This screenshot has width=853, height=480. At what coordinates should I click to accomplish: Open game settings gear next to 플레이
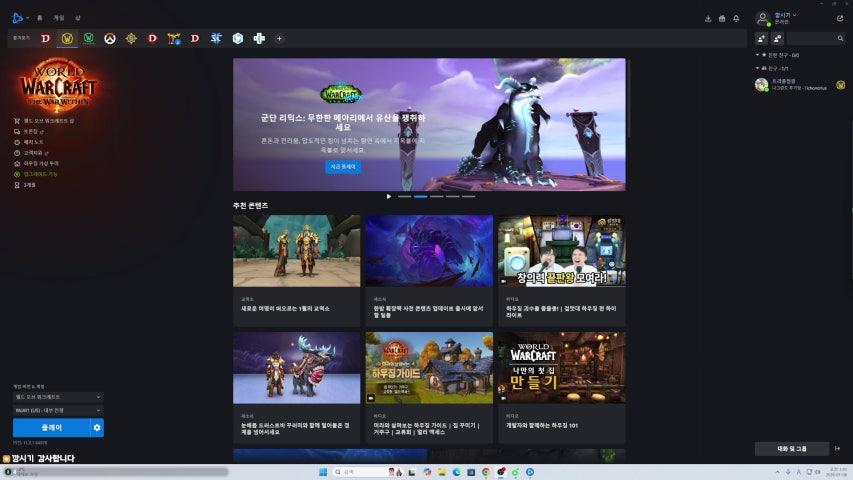[x=97, y=428]
